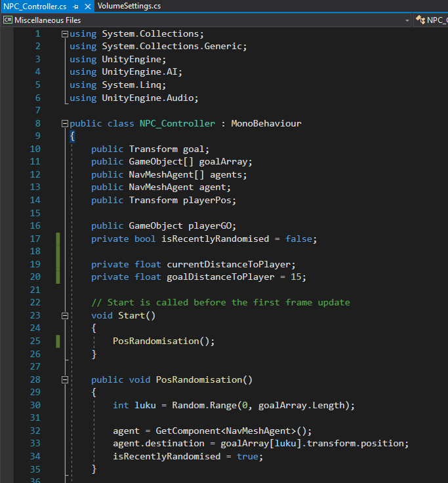Viewport: 448px width, 483px height.
Task: Click the 'false' keyword on line 17
Action: pyautogui.click(x=298, y=239)
